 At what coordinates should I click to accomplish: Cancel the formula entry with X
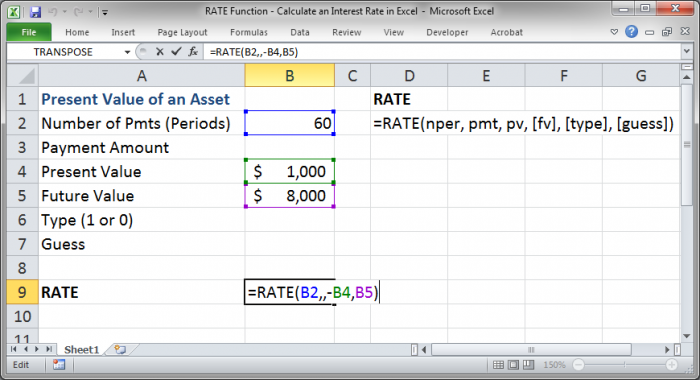159,52
